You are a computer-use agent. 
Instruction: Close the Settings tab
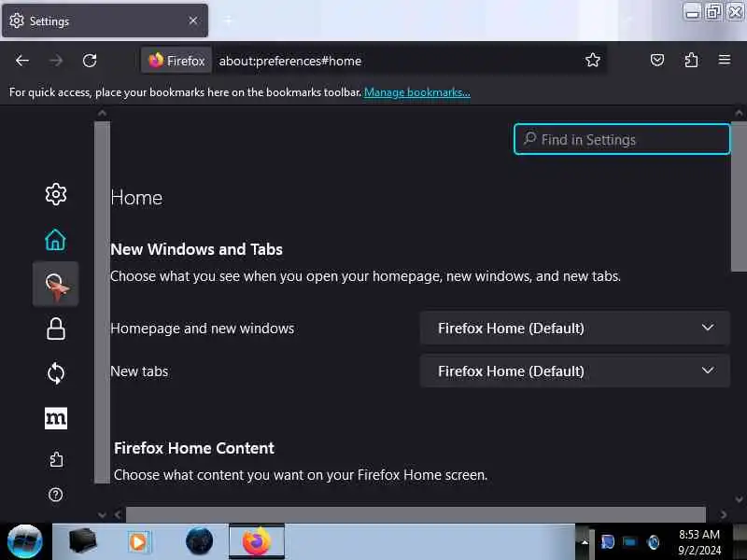[x=193, y=21]
